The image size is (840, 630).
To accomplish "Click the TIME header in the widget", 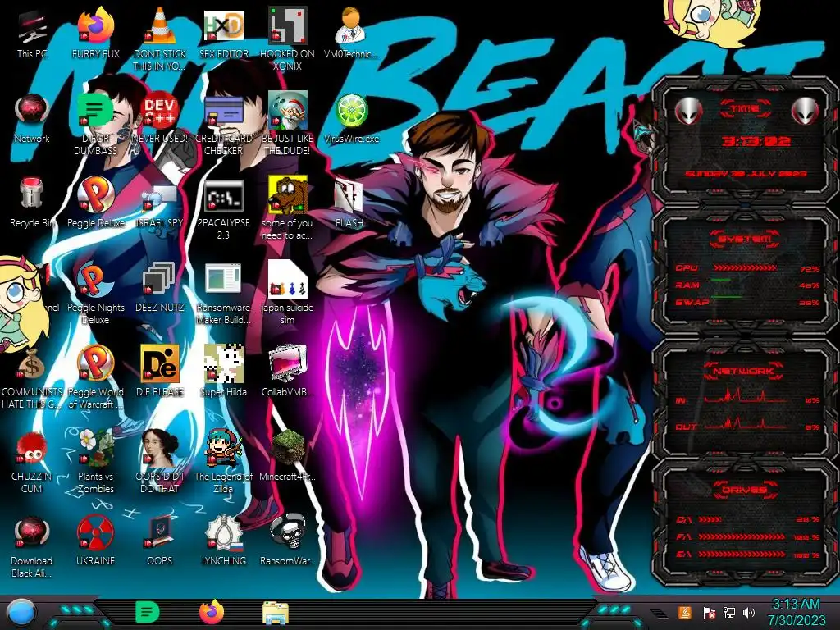I will 745,108.
